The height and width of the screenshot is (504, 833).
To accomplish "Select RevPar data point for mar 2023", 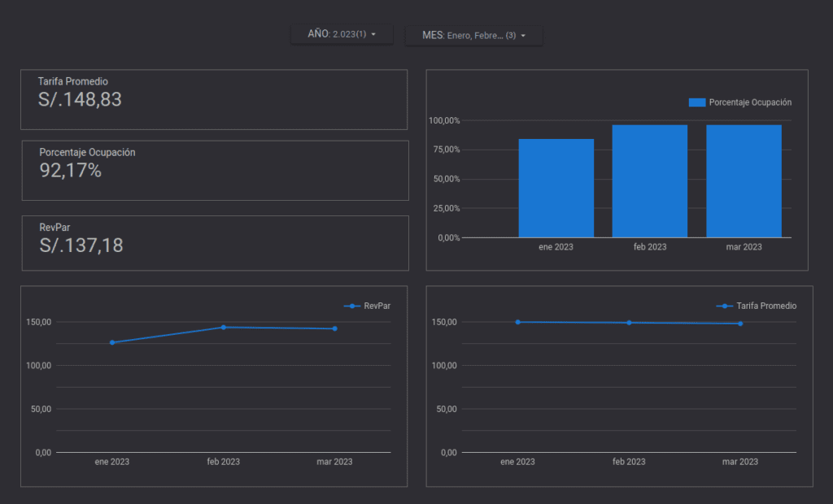I will click(x=334, y=328).
